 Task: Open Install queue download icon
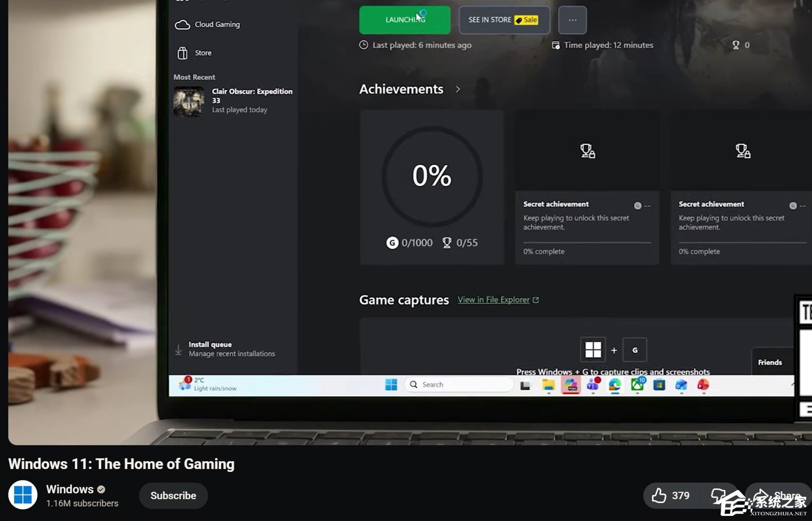click(x=178, y=350)
